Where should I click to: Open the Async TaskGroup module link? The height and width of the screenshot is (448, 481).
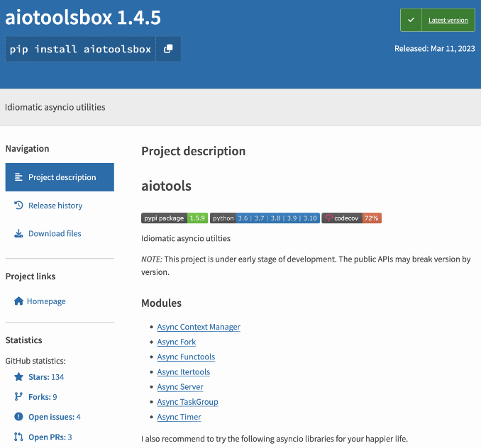tap(187, 402)
